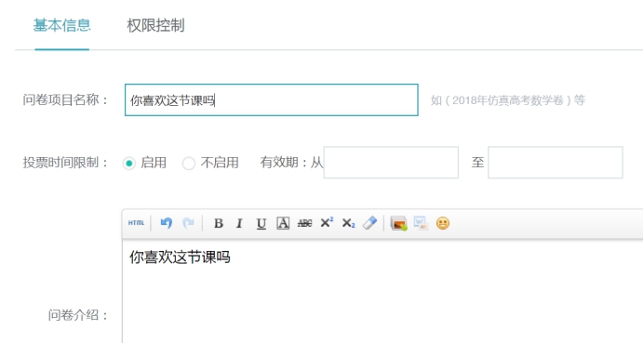Viewport: 644px width, 343px height.
Task: Insert an image into the editor
Action: click(398, 224)
